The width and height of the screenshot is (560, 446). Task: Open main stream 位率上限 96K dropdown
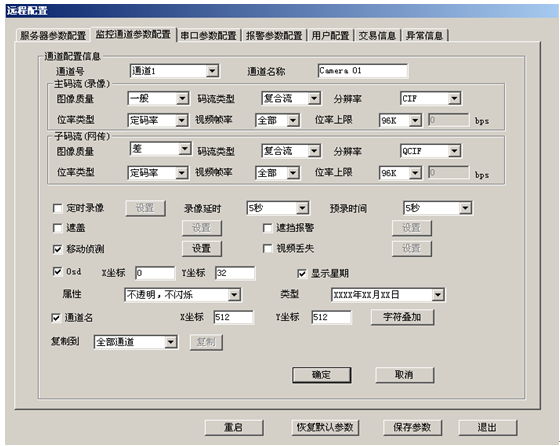point(400,120)
